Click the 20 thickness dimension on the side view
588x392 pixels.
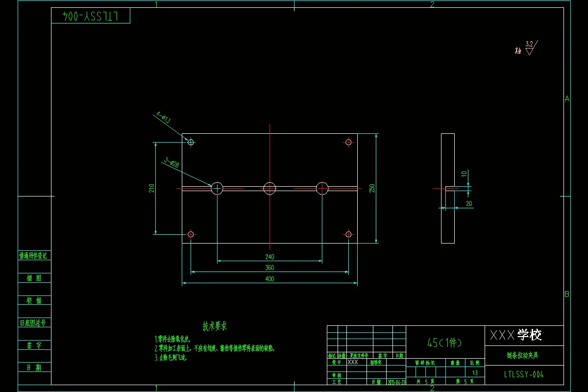(x=469, y=203)
